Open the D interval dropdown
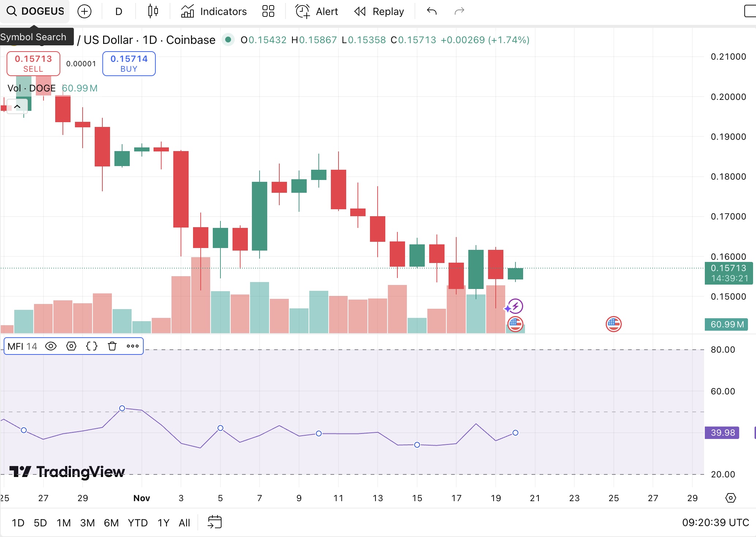This screenshot has height=537, width=756. (x=118, y=11)
